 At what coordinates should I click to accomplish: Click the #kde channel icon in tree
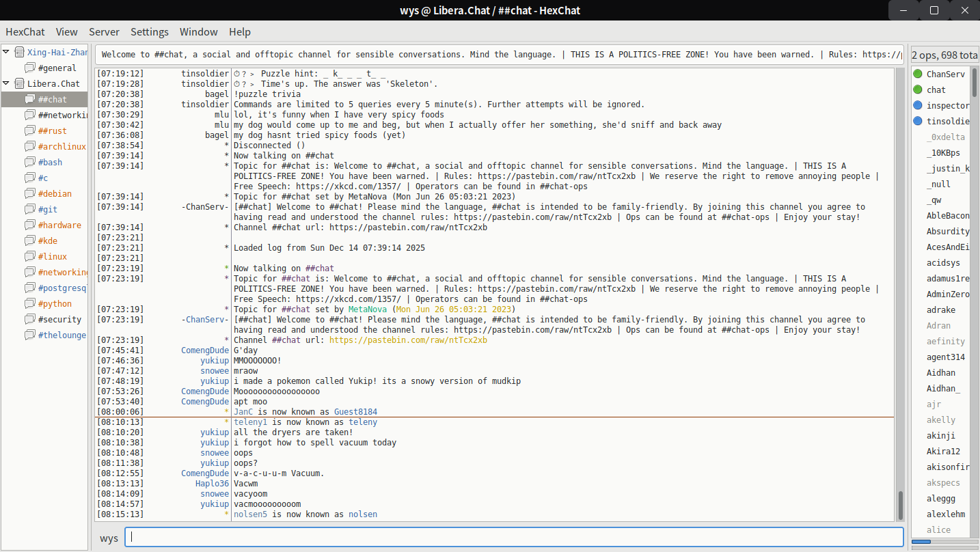tap(30, 240)
